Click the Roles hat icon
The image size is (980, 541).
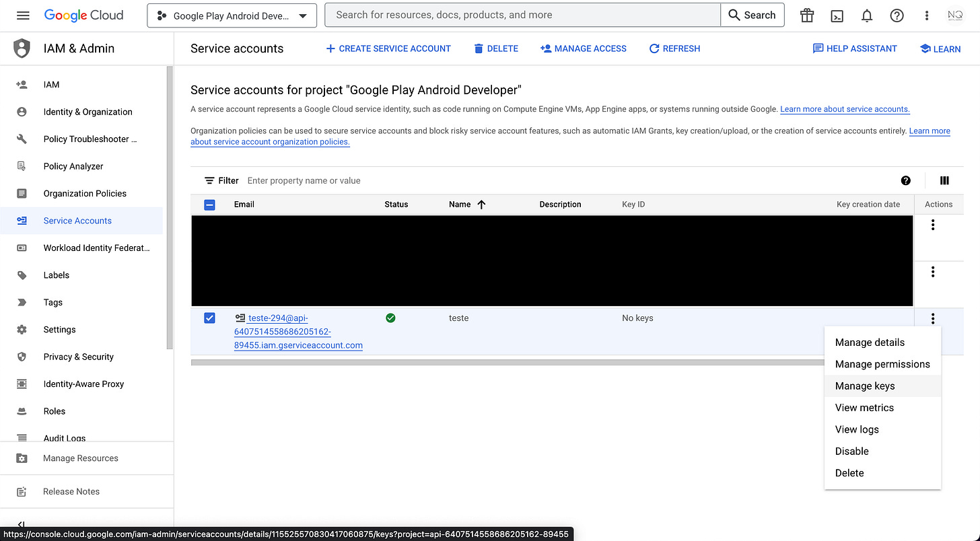click(x=22, y=411)
